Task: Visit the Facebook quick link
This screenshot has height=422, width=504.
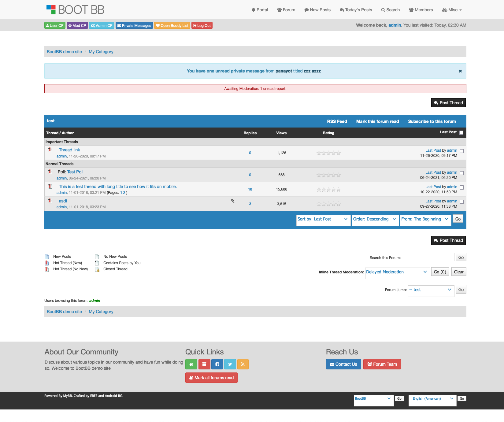Action: pos(217,364)
